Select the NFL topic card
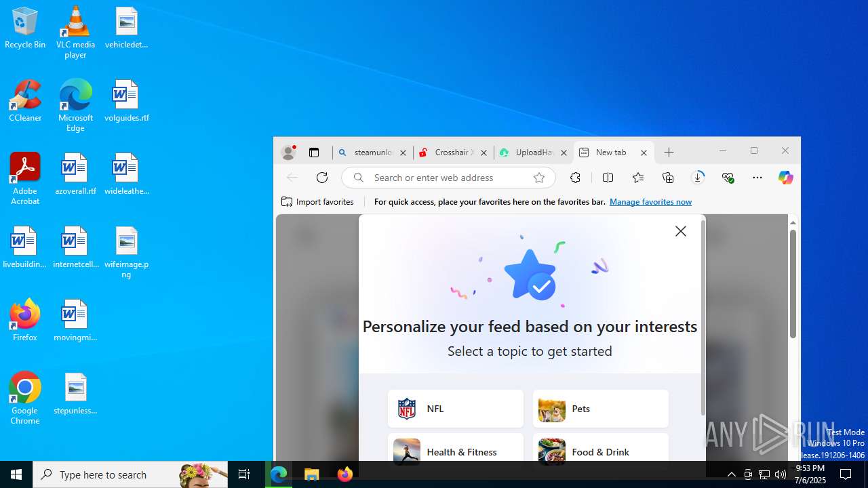This screenshot has width=868, height=488. (x=456, y=409)
